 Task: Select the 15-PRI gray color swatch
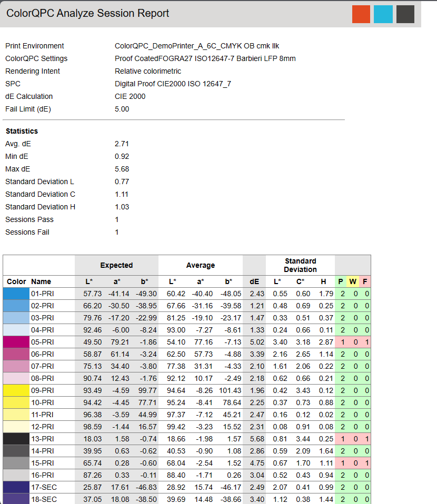[16, 463]
